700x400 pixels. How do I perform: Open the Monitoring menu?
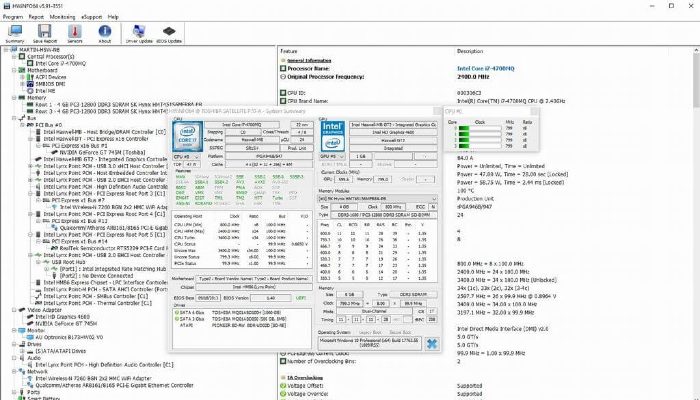pyautogui.click(x=62, y=17)
